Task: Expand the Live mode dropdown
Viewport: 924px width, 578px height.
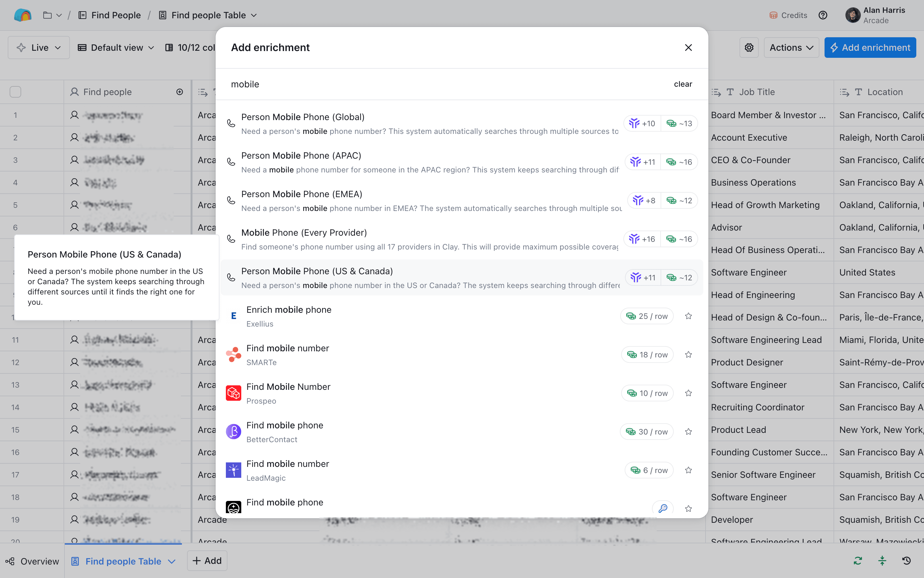Action: (38, 48)
